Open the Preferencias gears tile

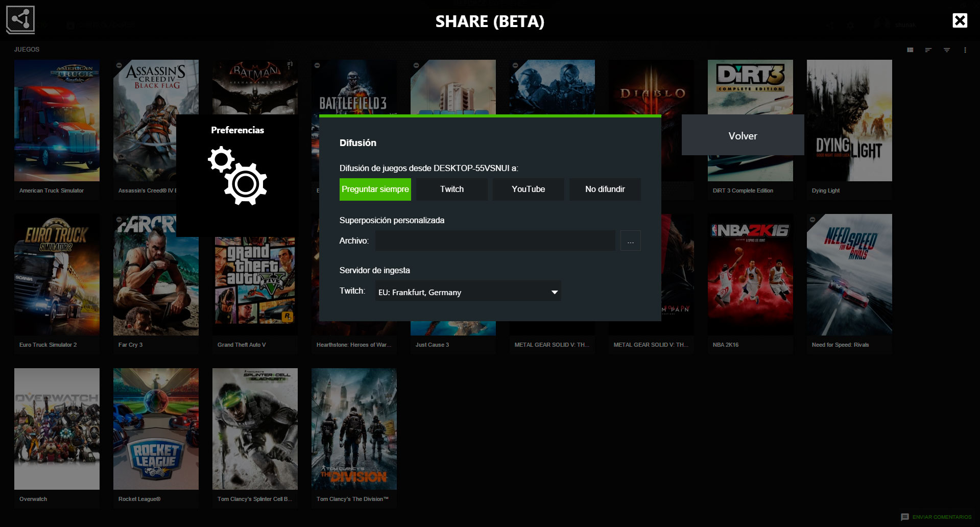tap(237, 175)
